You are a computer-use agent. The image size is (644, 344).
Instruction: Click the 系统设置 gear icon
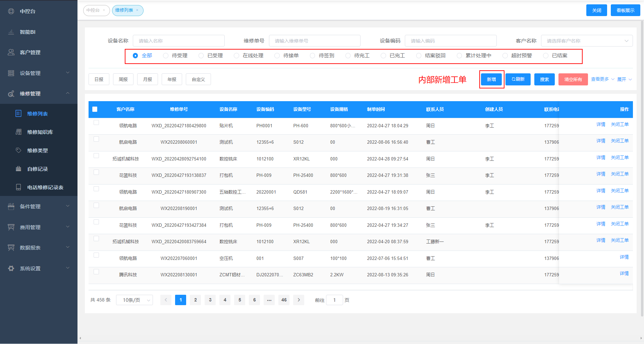(11, 268)
